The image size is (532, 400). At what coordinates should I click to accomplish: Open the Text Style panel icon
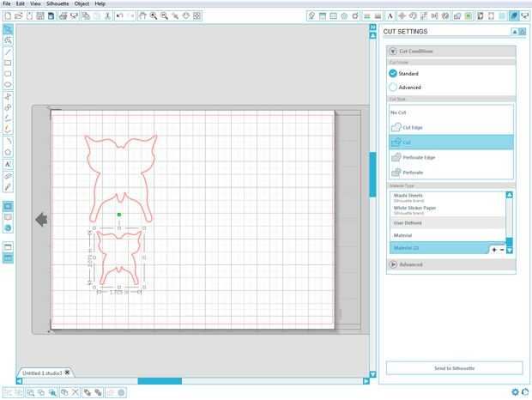click(390, 16)
